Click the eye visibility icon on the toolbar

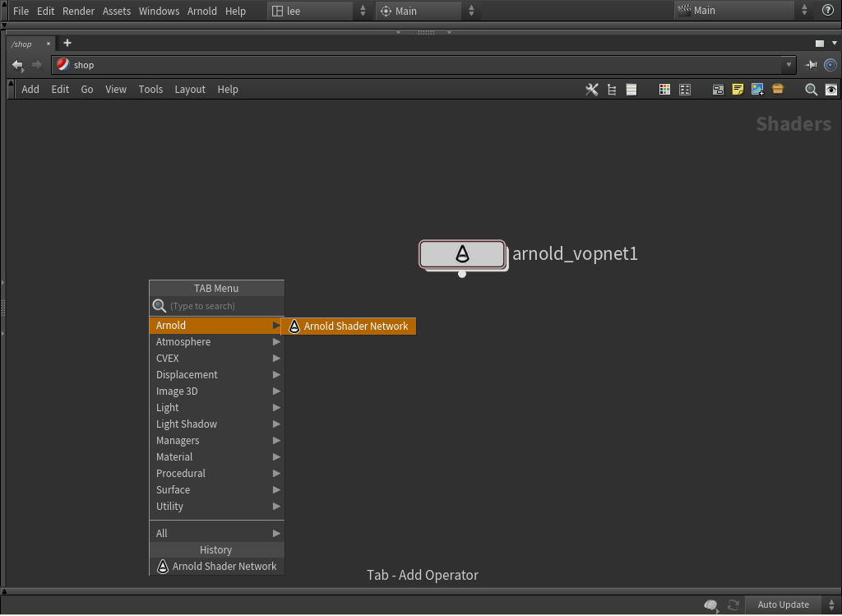(830, 89)
